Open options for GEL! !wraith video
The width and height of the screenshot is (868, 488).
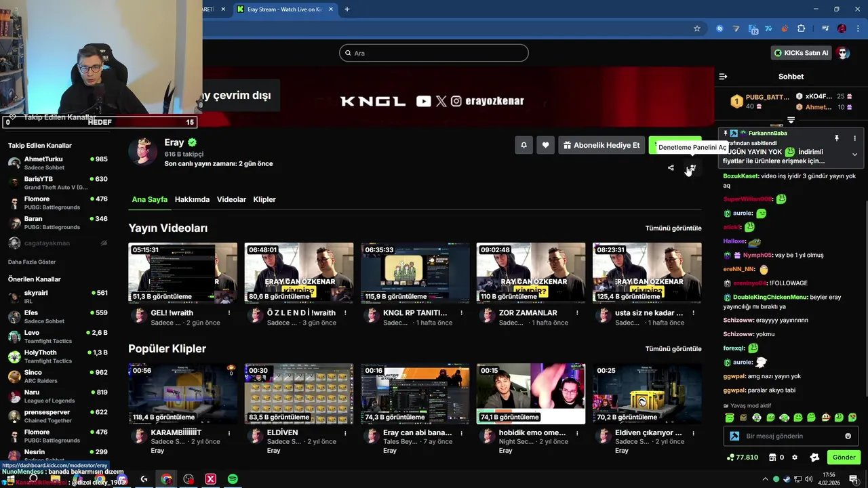(229, 313)
